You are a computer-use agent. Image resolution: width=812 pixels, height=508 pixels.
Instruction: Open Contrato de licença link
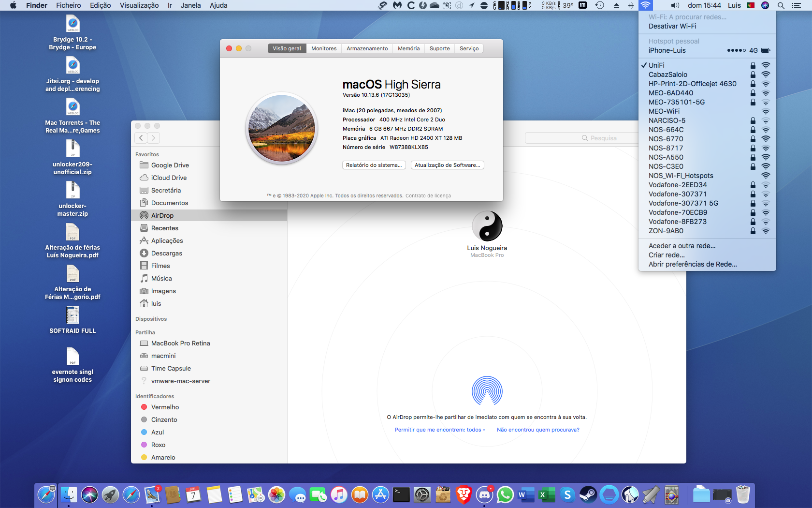coord(428,196)
